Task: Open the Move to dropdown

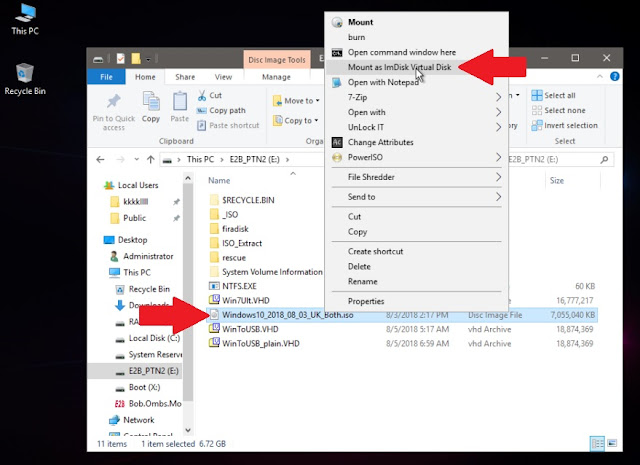Action: coord(296,100)
